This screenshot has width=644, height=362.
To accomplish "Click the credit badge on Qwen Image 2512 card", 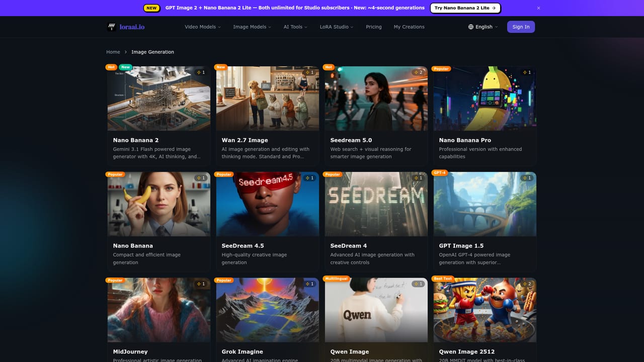I will [527, 284].
